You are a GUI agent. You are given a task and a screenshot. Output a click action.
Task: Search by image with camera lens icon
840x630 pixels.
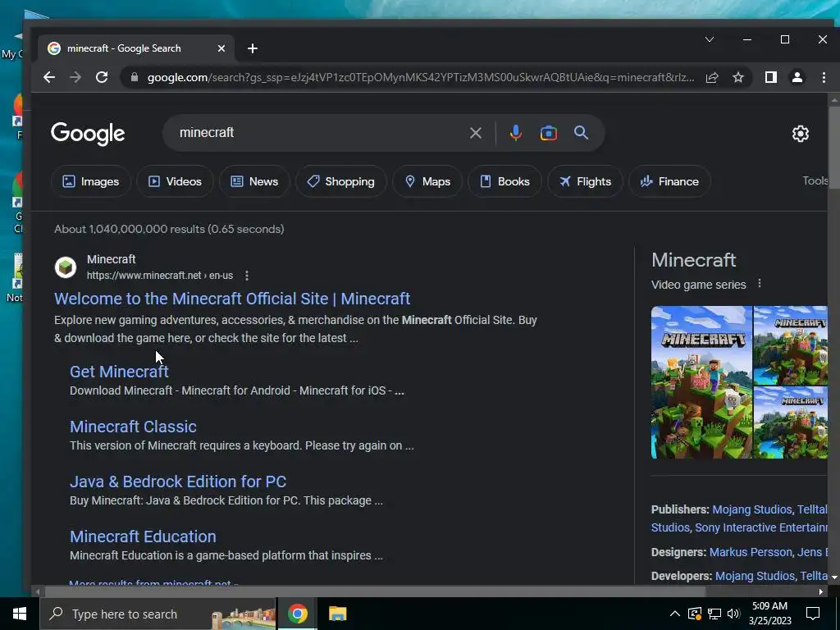click(x=549, y=133)
